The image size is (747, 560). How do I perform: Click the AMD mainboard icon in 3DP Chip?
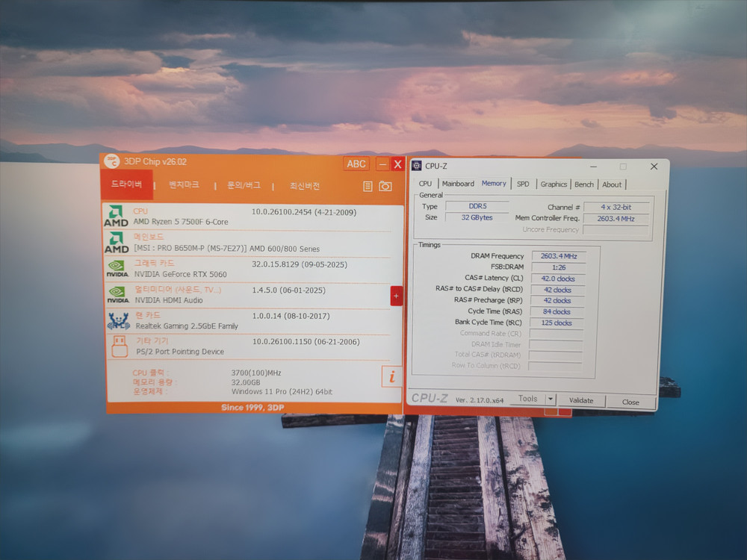pos(116,242)
